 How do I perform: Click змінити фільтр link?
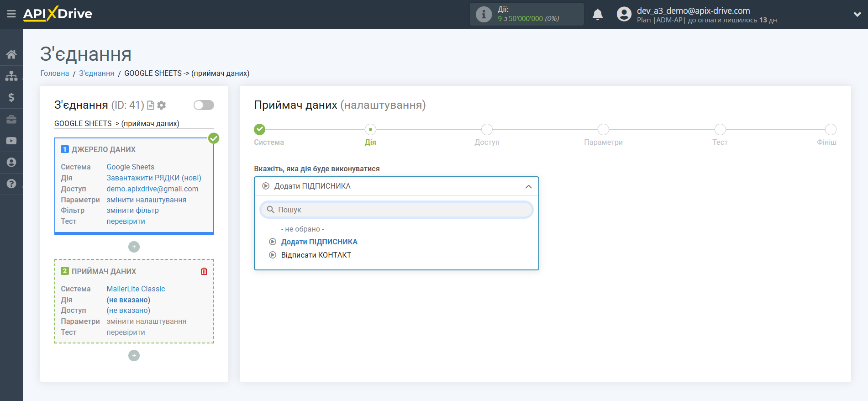[133, 210]
